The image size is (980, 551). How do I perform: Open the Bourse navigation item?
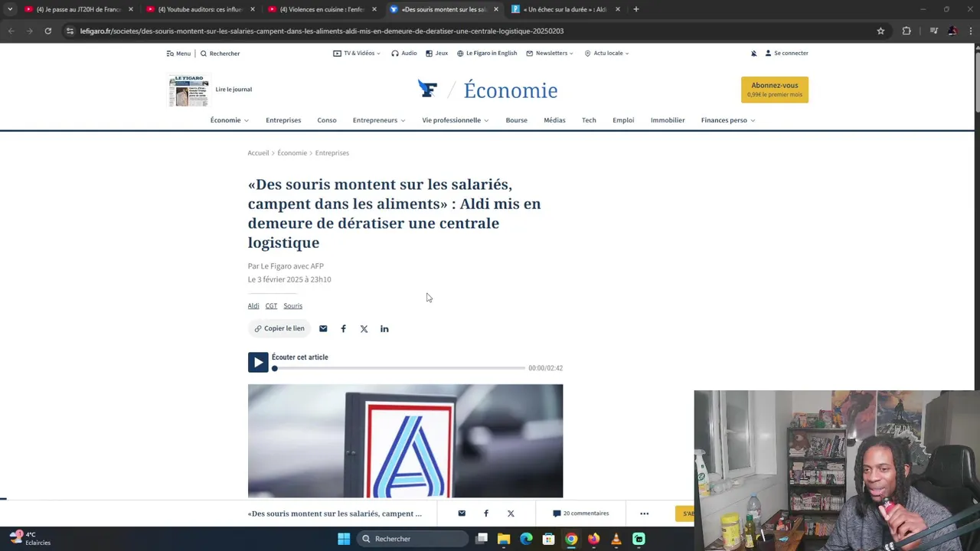click(516, 120)
